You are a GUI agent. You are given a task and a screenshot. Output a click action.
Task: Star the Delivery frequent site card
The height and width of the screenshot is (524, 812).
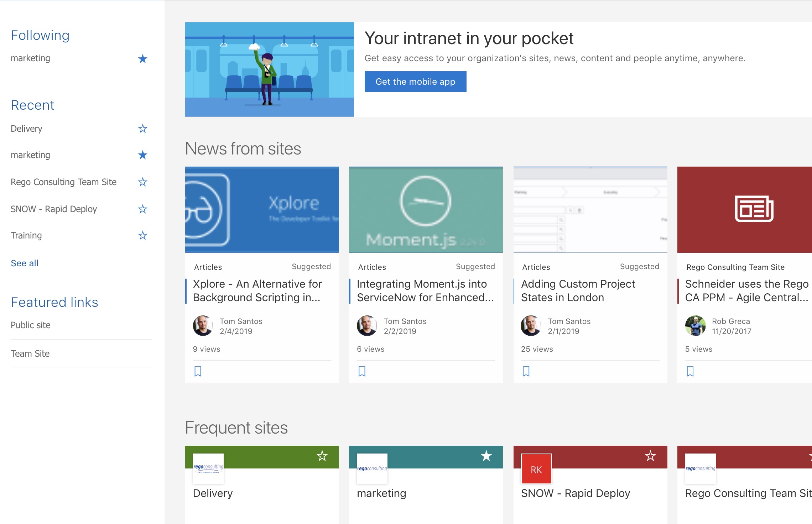pyautogui.click(x=322, y=456)
